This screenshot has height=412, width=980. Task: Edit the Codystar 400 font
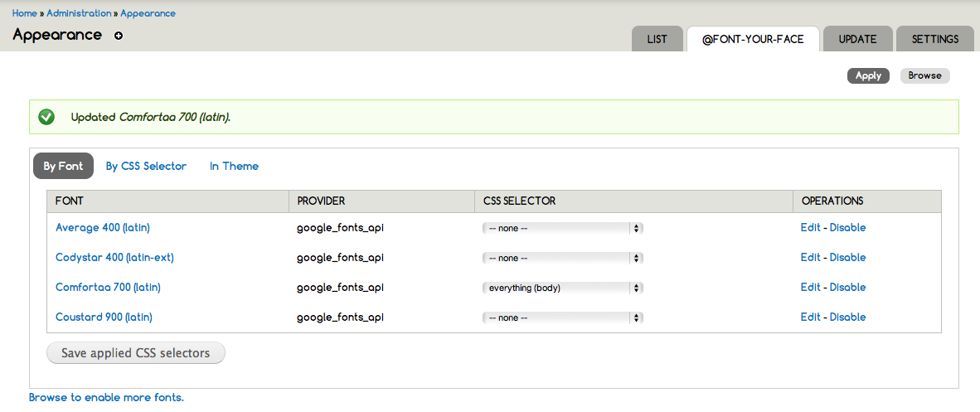(x=810, y=257)
